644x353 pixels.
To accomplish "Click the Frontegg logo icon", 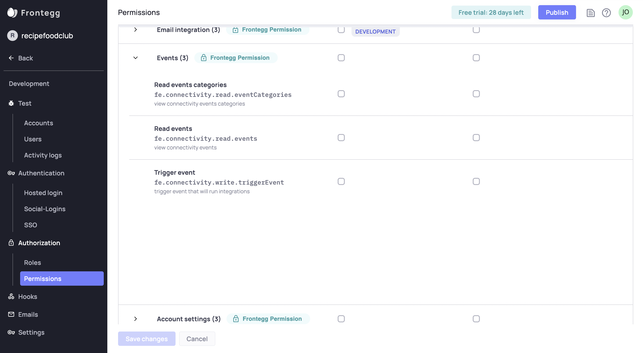I will (12, 13).
